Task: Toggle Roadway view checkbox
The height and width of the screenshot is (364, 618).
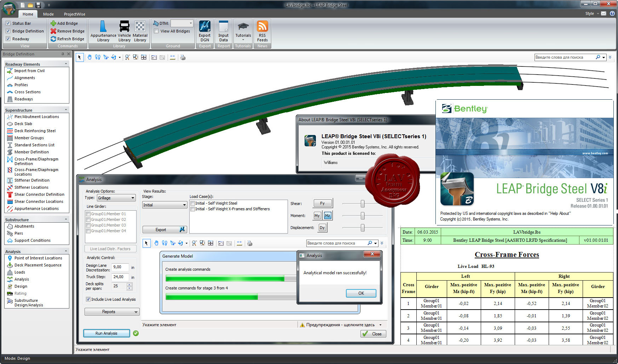Action: (x=8, y=39)
